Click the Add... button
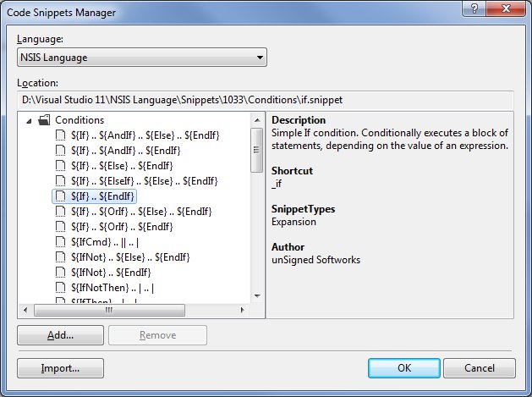The image size is (532, 397). click(60, 335)
